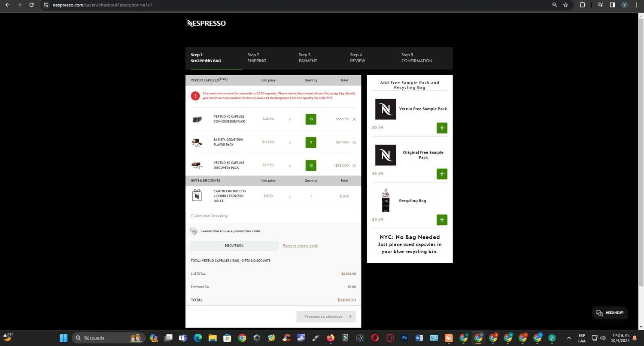Click Continue Shopping link
Screen dimensions: 644x346
(209, 216)
